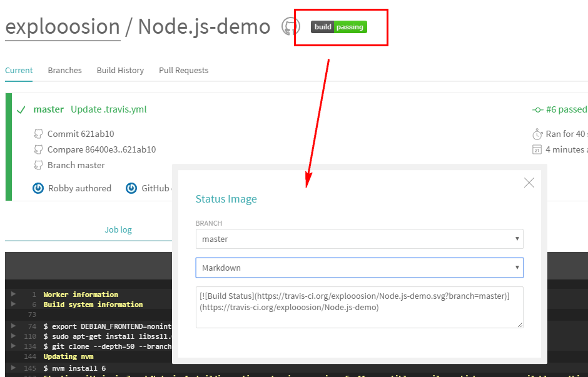Image resolution: width=588 pixels, height=377 pixels.
Task: Click the calendar icon beside 4 minutes
Action: [537, 149]
